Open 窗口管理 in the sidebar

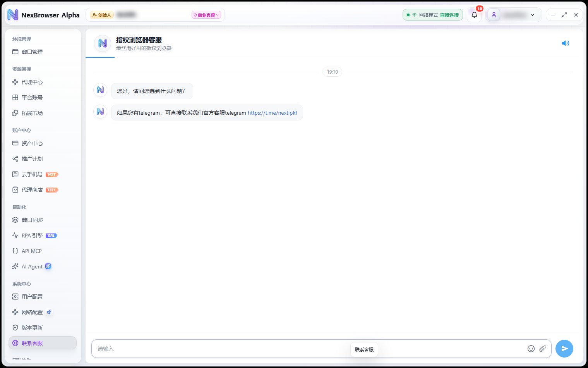click(43, 52)
